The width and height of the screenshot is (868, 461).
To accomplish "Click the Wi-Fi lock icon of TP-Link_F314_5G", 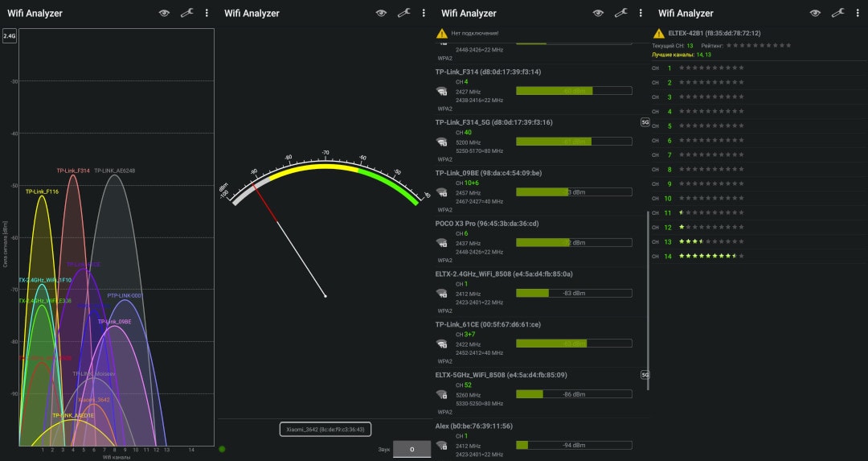I will (442, 142).
